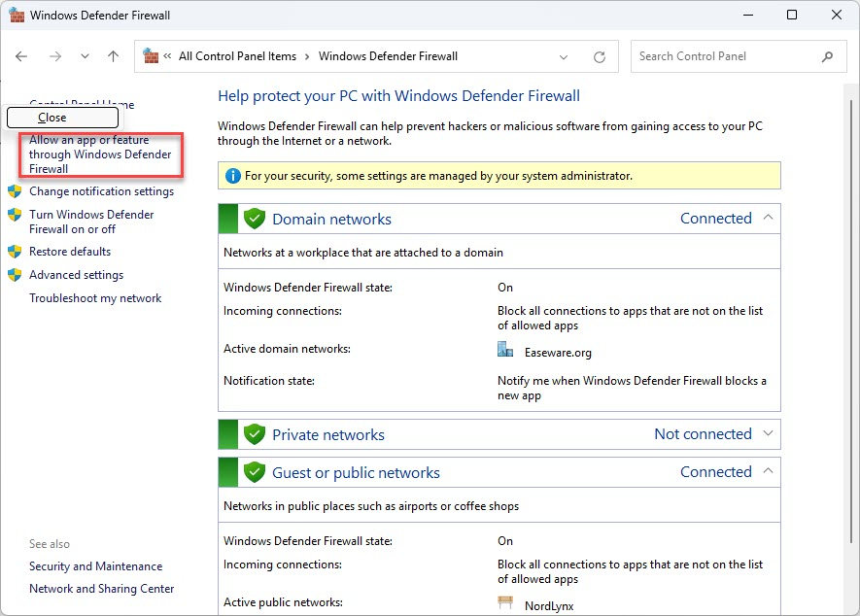
Task: Click the Search Control Panel field
Action: point(724,56)
